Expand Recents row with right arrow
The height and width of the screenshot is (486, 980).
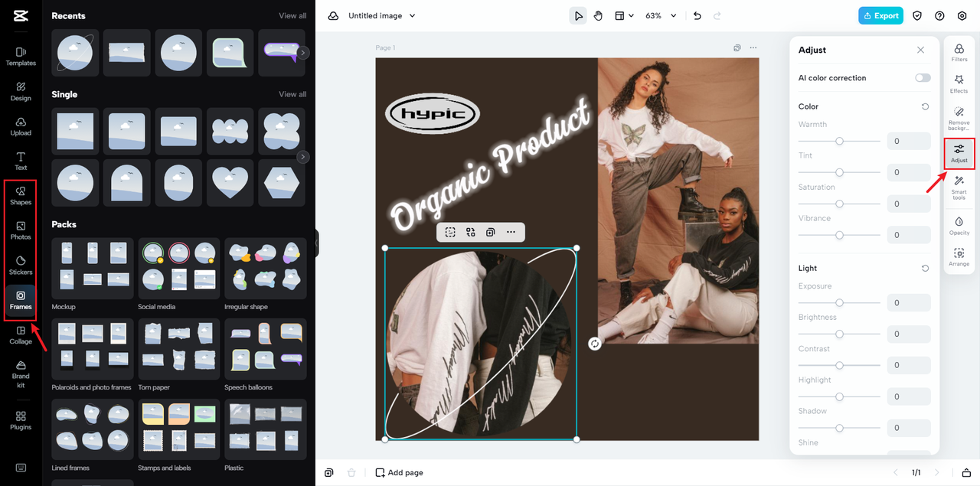point(303,53)
